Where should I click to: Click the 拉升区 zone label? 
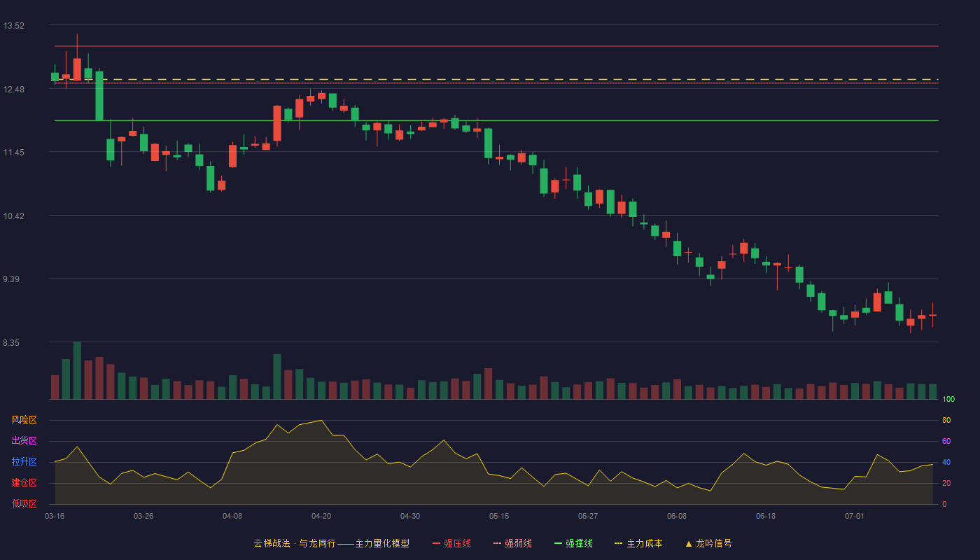coord(24,462)
